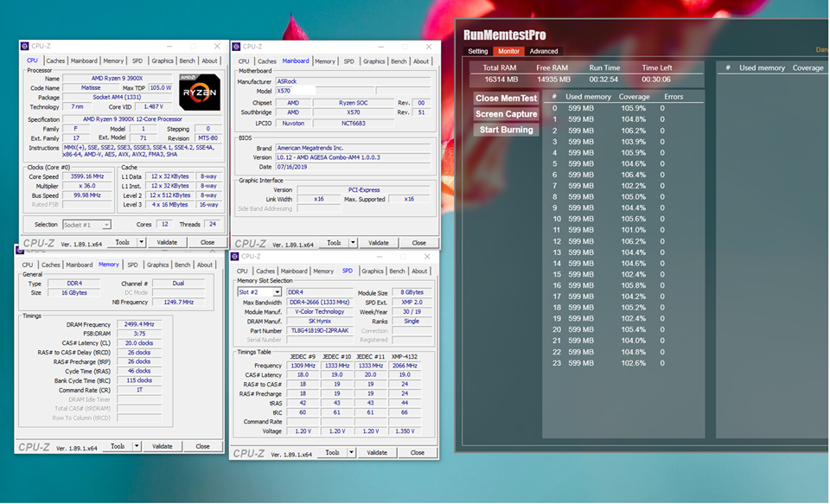
Task: Open Tools dropdown arrow in Memory window
Action: pyautogui.click(x=137, y=446)
